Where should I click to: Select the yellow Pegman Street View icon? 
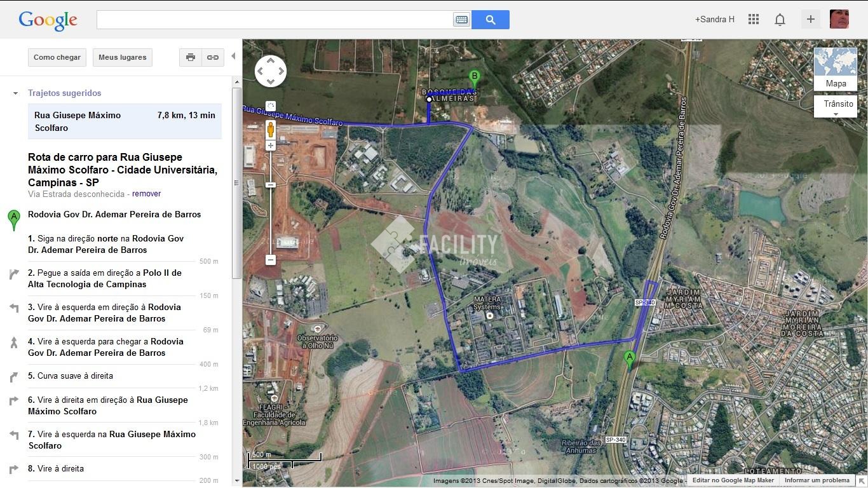tap(271, 129)
